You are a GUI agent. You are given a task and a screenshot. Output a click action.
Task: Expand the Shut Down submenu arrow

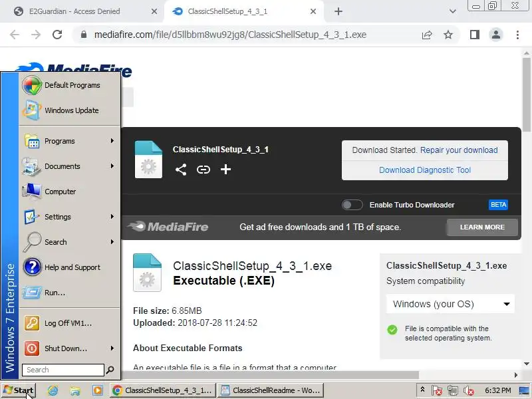tap(112, 348)
